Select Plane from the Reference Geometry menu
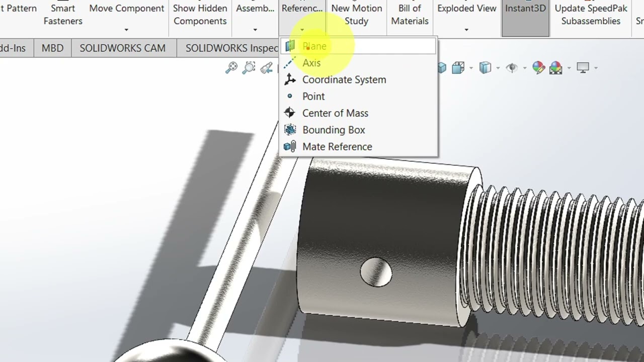Viewport: 644px width, 362px height. (x=358, y=46)
